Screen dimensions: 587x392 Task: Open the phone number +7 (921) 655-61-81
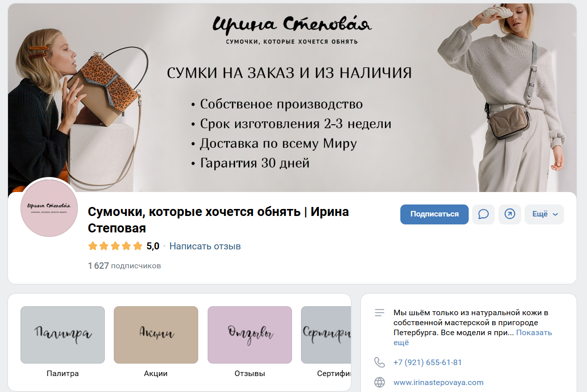427,362
